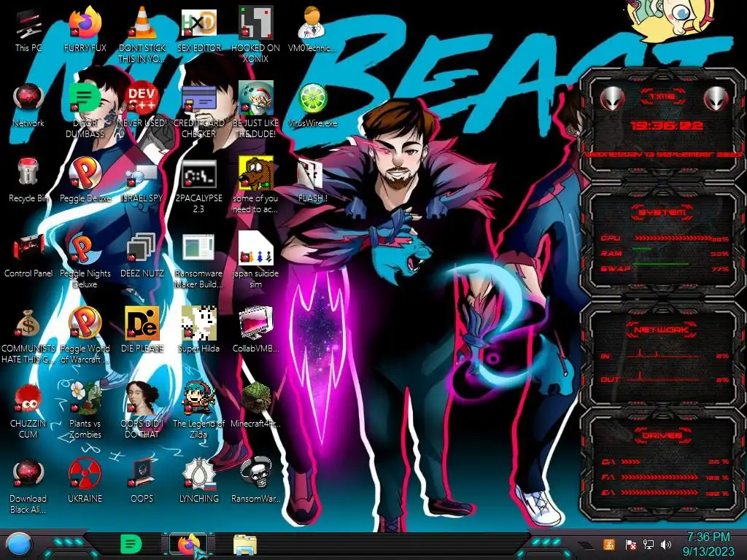Viewport: 747px width, 560px height.
Task: Launch the Minecraft4Fr block icon
Action: 256,398
